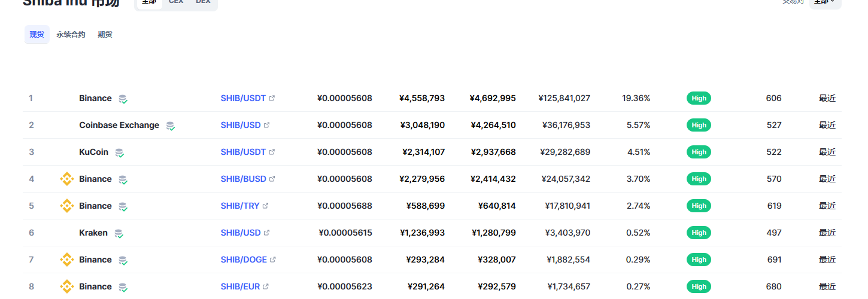Click the High badge in Kraken row
This screenshot has width=868, height=299.
[699, 233]
